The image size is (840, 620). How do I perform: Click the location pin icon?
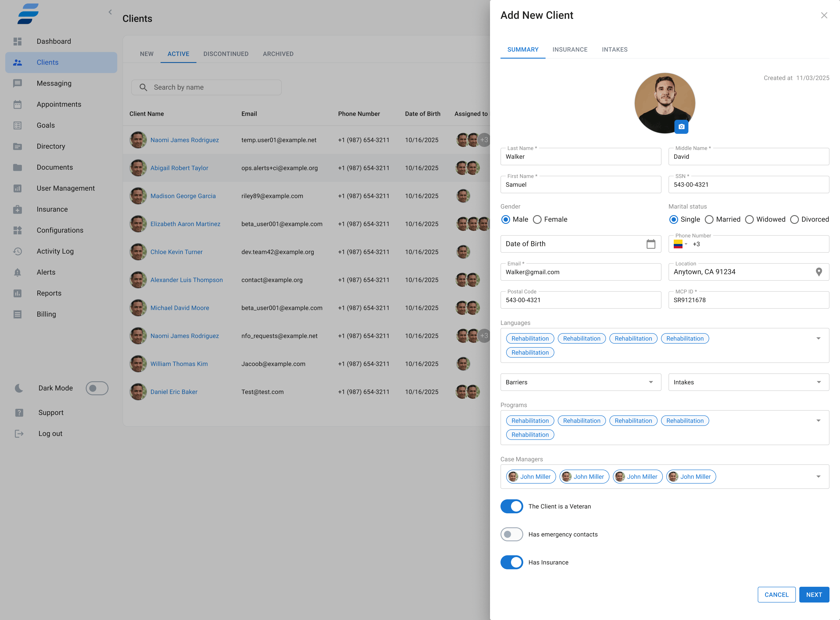819,272
